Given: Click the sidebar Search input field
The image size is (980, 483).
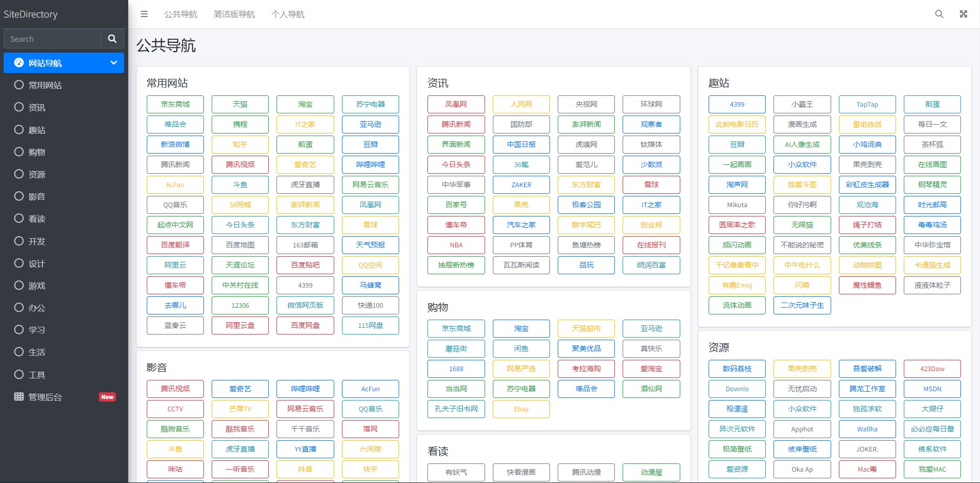Looking at the screenshot, I should coord(52,39).
